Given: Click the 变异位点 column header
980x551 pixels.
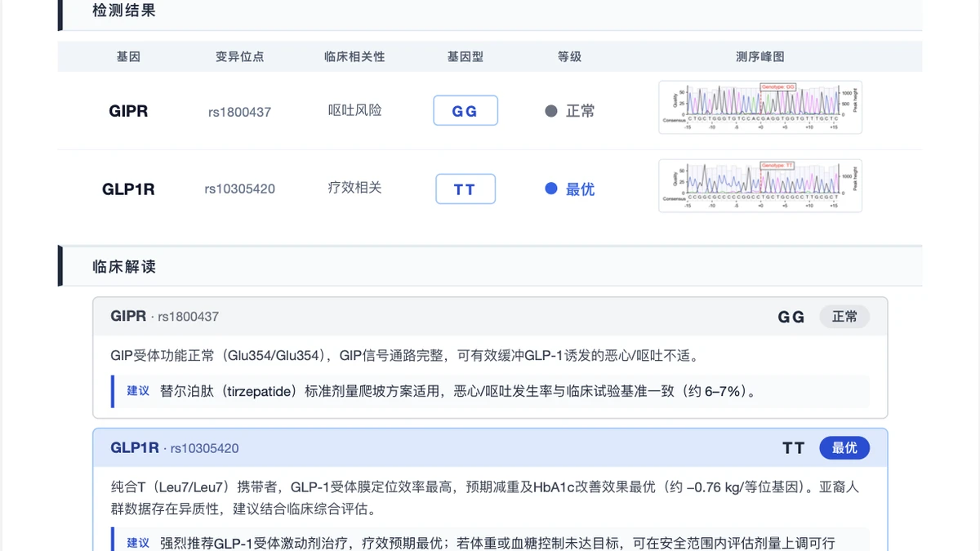Looking at the screenshot, I should tap(239, 57).
